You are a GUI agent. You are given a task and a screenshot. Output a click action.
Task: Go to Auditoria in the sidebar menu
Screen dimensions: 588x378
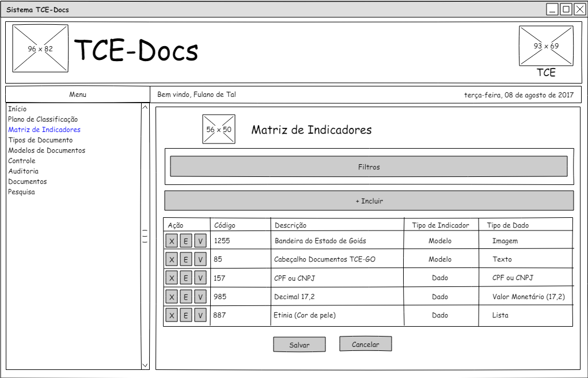[24, 171]
